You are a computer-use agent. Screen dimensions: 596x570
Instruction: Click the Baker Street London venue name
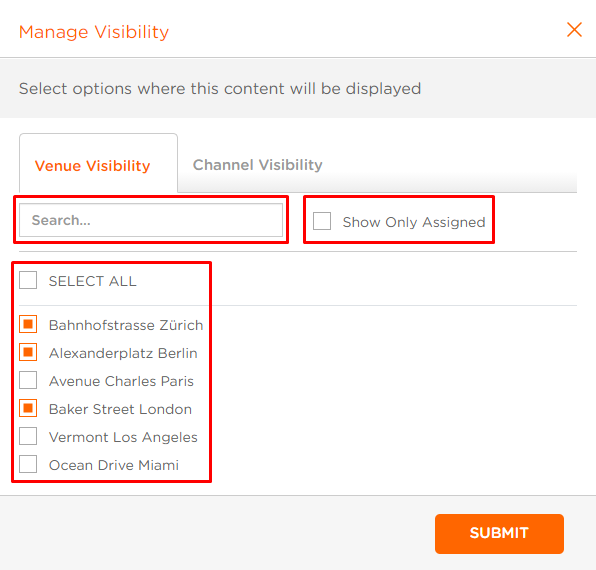[120, 409]
